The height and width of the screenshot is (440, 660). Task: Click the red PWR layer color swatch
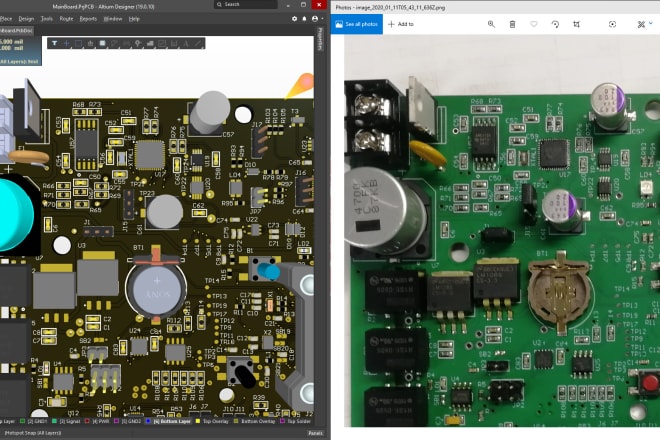coord(87,421)
